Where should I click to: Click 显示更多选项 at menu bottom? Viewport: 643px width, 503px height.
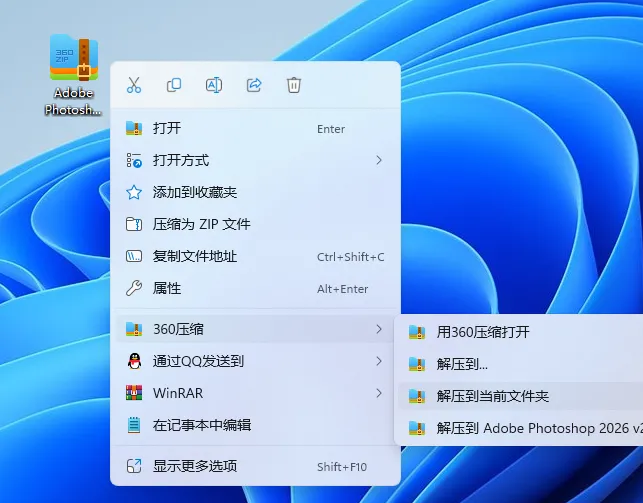(x=255, y=466)
